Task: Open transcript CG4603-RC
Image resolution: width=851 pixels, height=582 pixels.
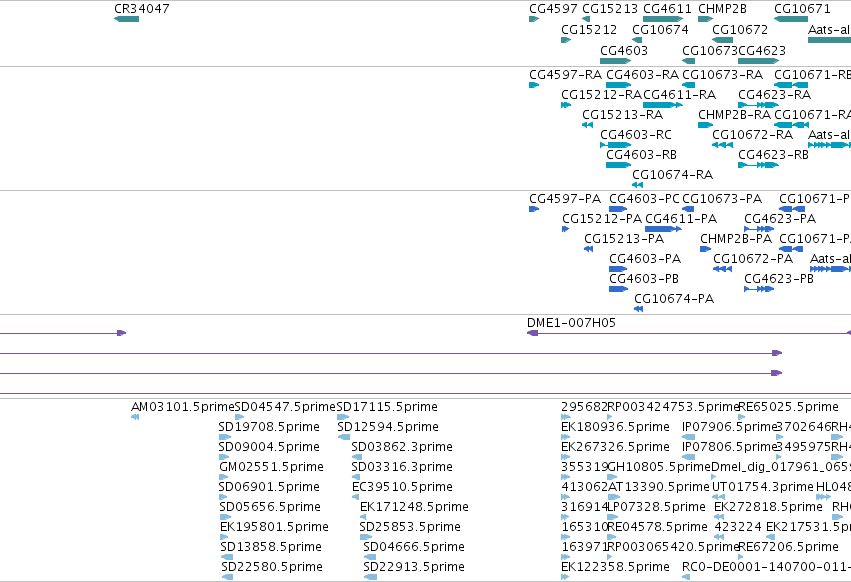Action: point(636,135)
